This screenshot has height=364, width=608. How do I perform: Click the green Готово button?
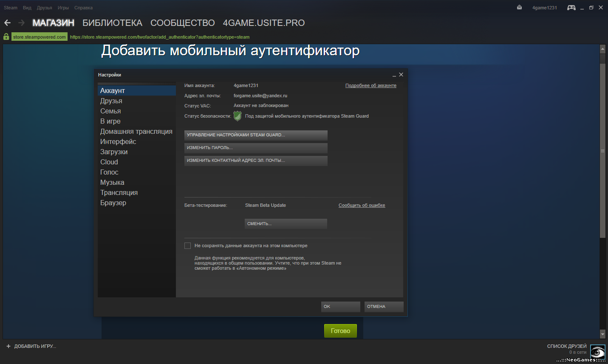pyautogui.click(x=340, y=331)
